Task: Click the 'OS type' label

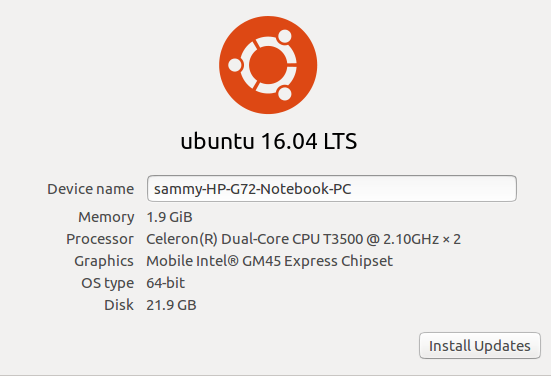Action: 108,283
